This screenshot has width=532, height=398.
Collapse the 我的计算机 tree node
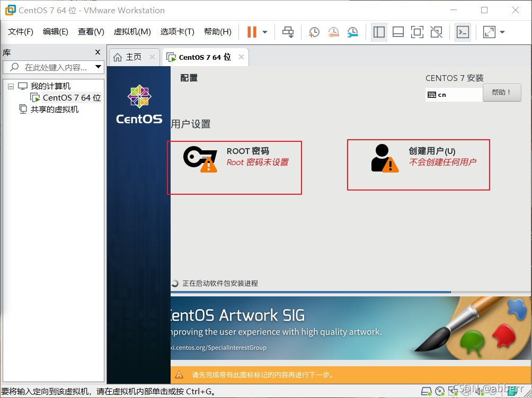click(x=11, y=86)
